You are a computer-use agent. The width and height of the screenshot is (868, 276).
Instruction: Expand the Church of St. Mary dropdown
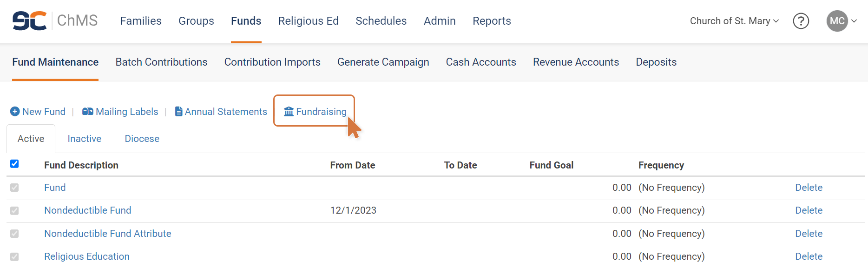point(734,21)
